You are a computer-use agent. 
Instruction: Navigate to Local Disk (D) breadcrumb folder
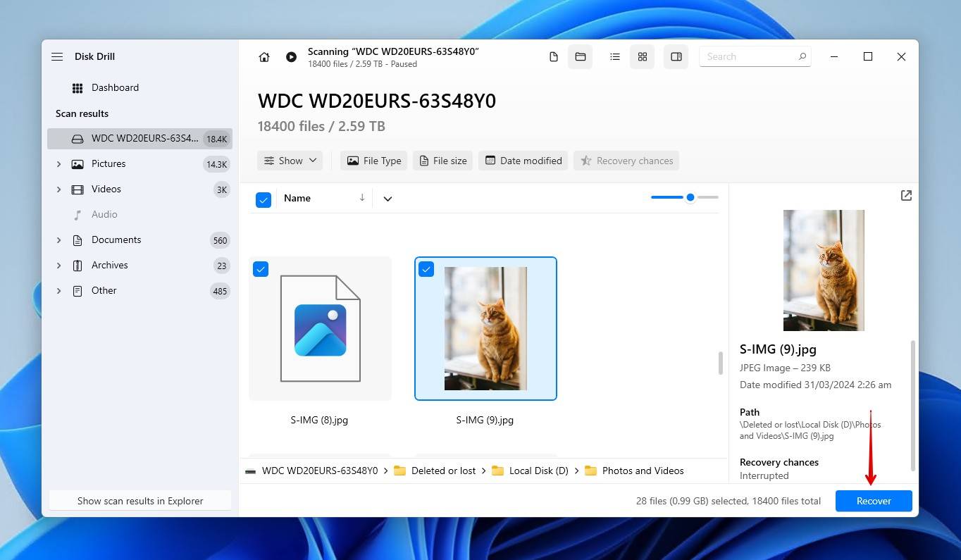pos(539,471)
